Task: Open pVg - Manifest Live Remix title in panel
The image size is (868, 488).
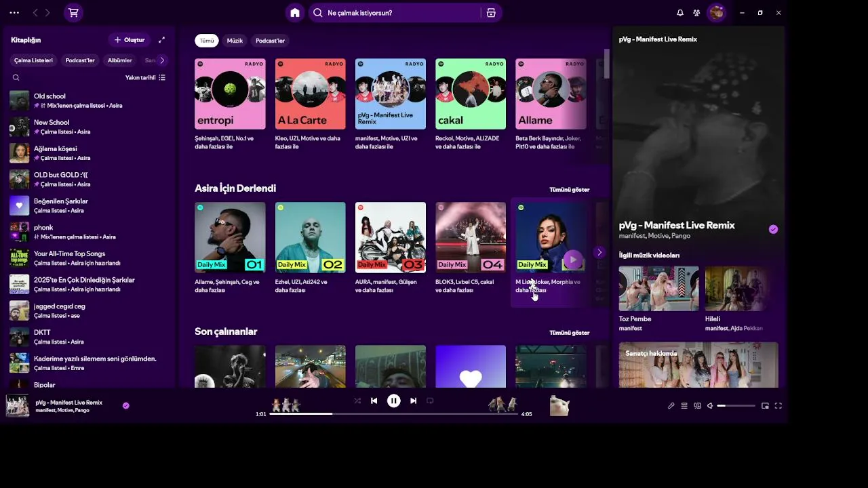Action: pyautogui.click(x=677, y=225)
